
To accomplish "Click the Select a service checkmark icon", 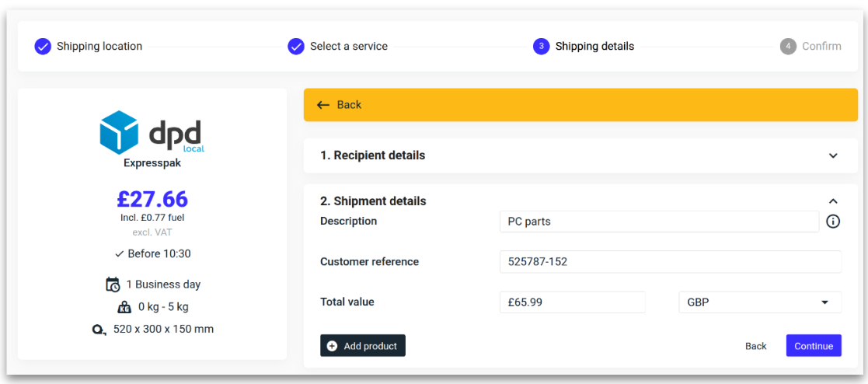I will 296,47.
